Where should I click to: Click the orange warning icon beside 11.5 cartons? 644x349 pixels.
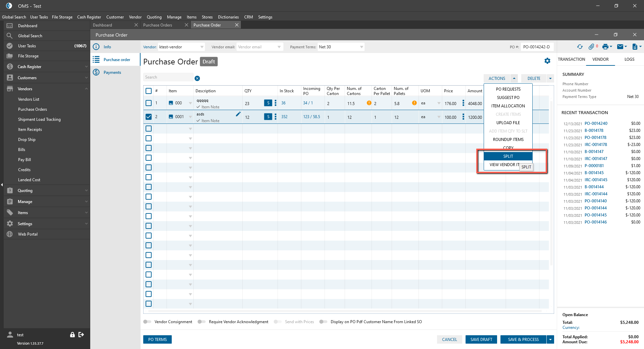[369, 103]
